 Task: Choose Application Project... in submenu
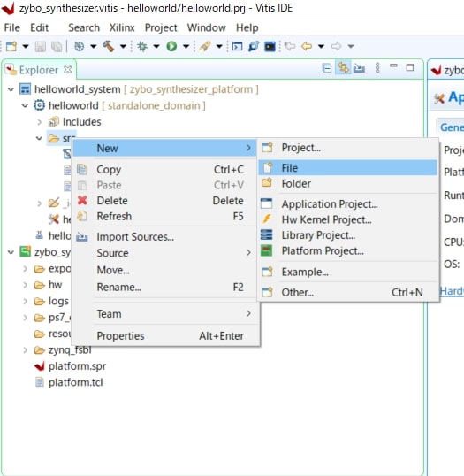(347, 204)
